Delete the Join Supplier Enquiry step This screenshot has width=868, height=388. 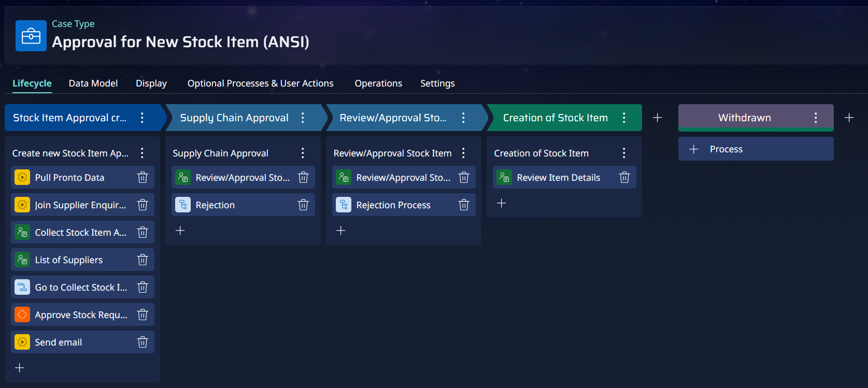[x=143, y=205]
